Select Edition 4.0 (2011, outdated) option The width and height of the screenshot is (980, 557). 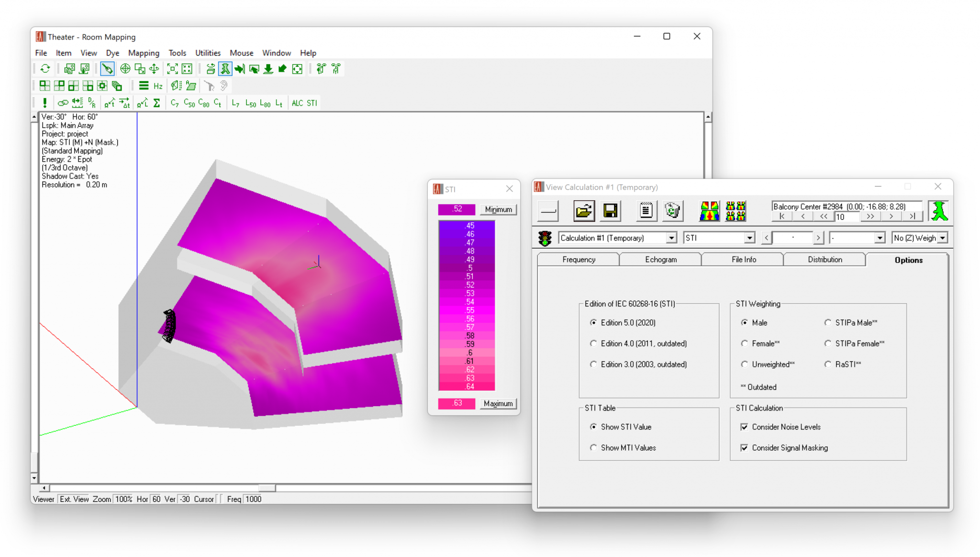pos(594,343)
